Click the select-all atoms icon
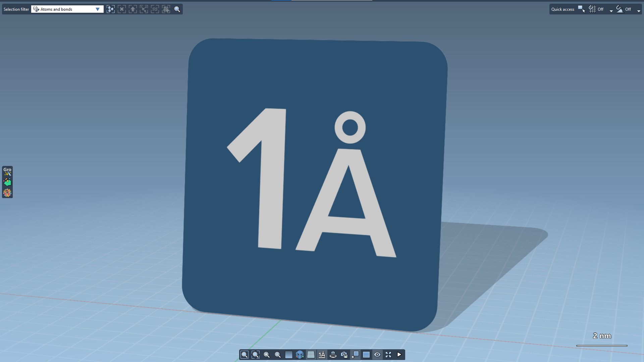This screenshot has width=644, height=362. point(111,9)
